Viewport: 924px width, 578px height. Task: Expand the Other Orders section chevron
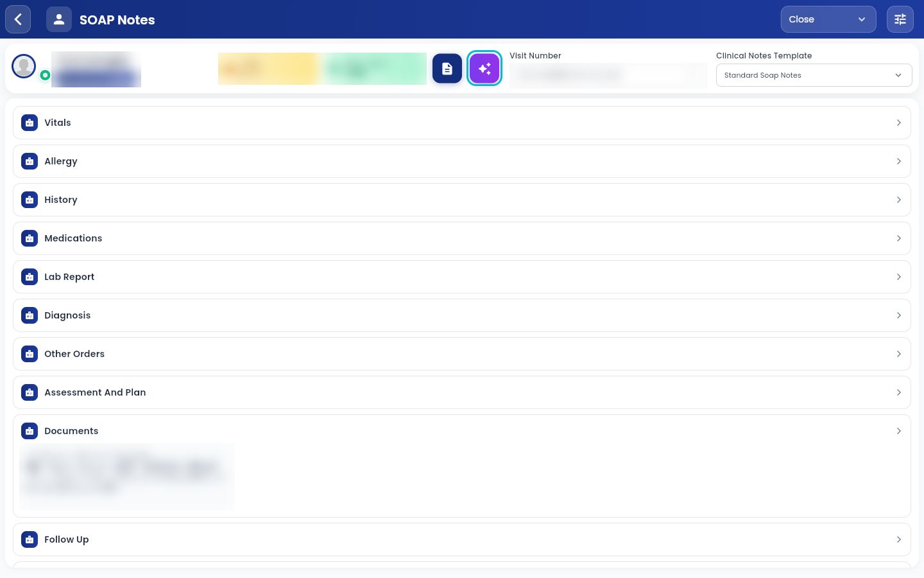pyautogui.click(x=898, y=354)
